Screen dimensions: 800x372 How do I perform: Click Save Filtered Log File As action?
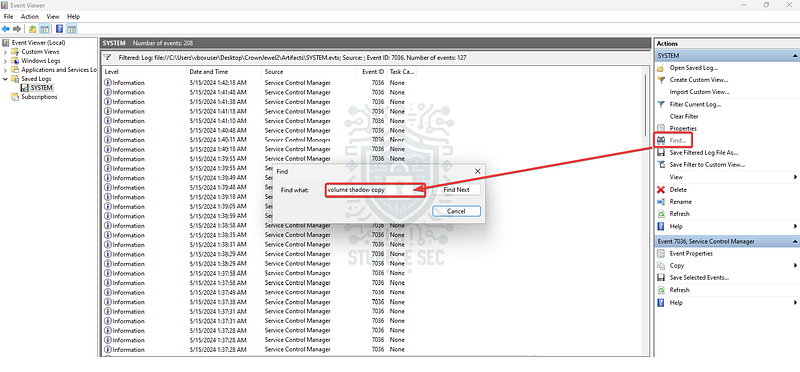[704, 153]
